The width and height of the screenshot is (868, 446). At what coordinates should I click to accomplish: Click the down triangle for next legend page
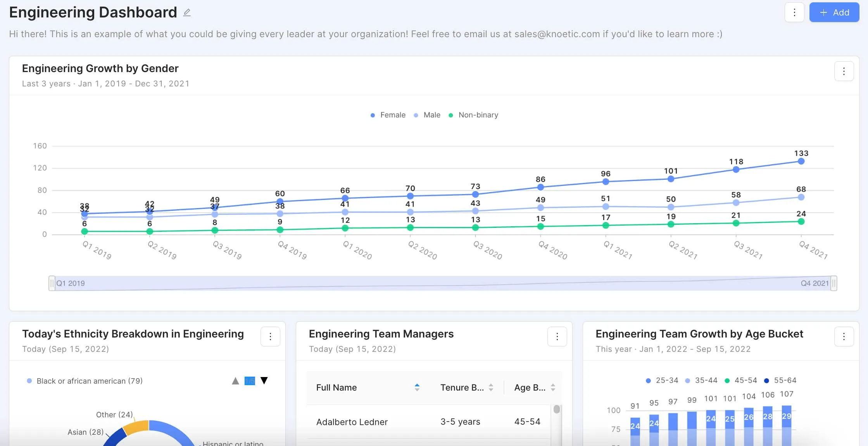pos(264,381)
